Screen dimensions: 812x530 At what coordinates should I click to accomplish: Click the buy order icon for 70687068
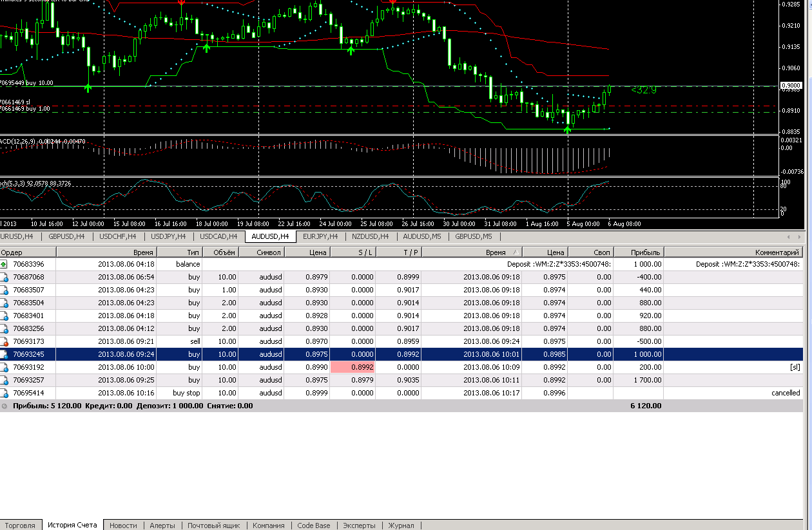tap(5, 277)
